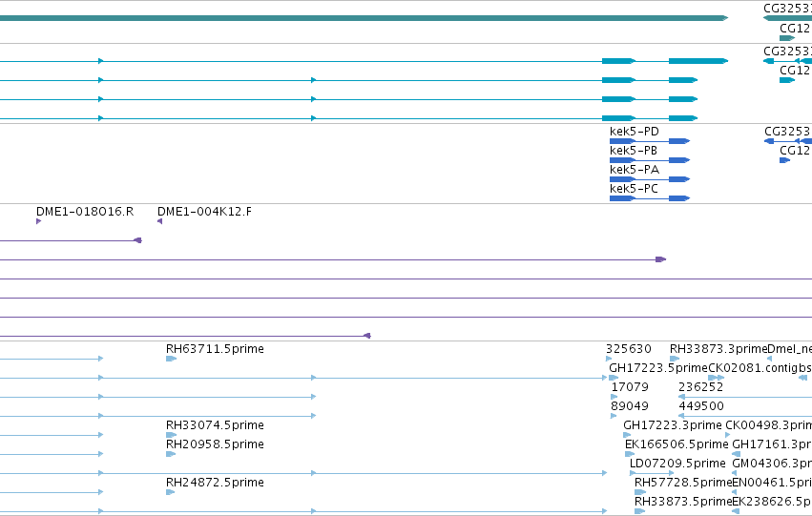Select the RH24872.5prime EST label
The image size is (812, 516).
pyautogui.click(x=215, y=483)
